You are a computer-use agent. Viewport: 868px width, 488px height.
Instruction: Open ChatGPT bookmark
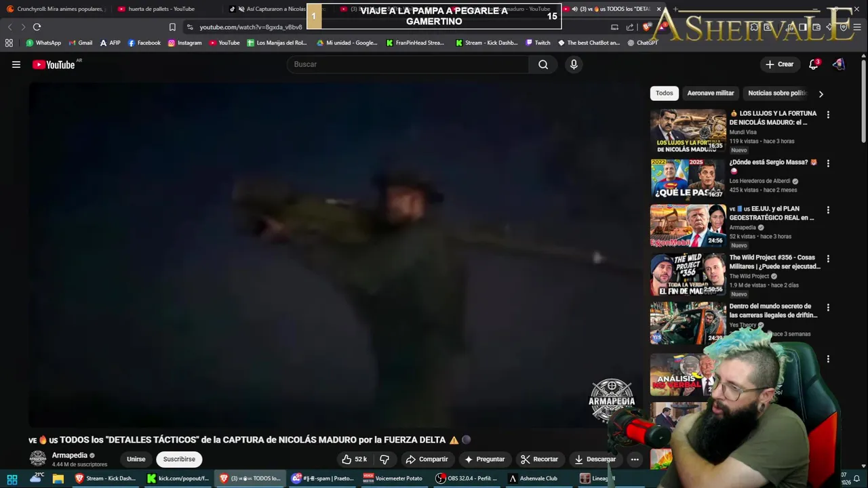[642, 43]
